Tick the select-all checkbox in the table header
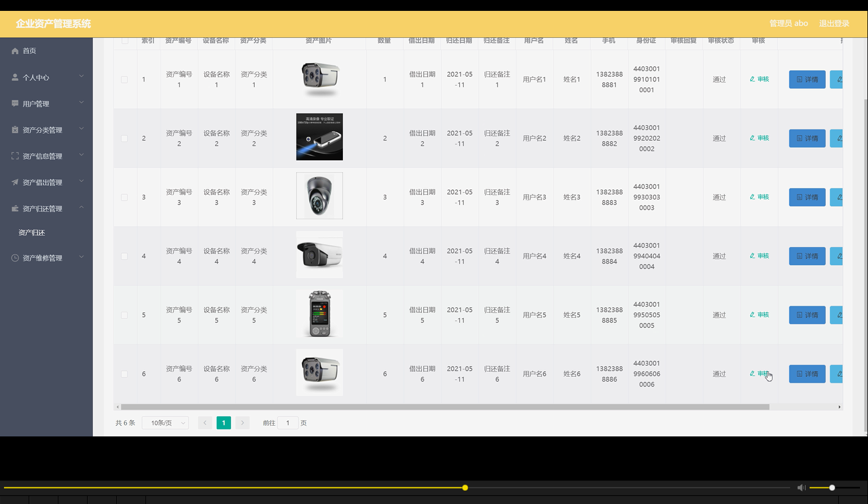 pyautogui.click(x=124, y=41)
